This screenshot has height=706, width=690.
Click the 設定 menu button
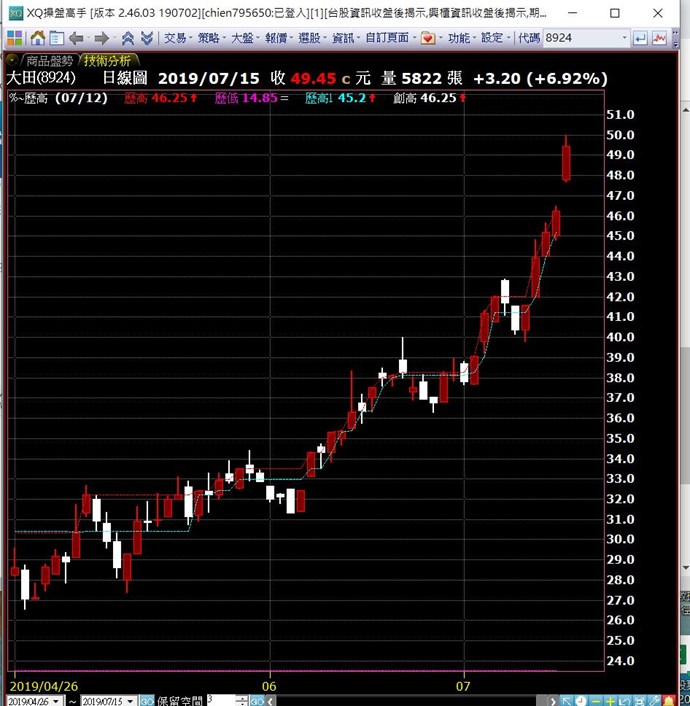tap(494, 38)
